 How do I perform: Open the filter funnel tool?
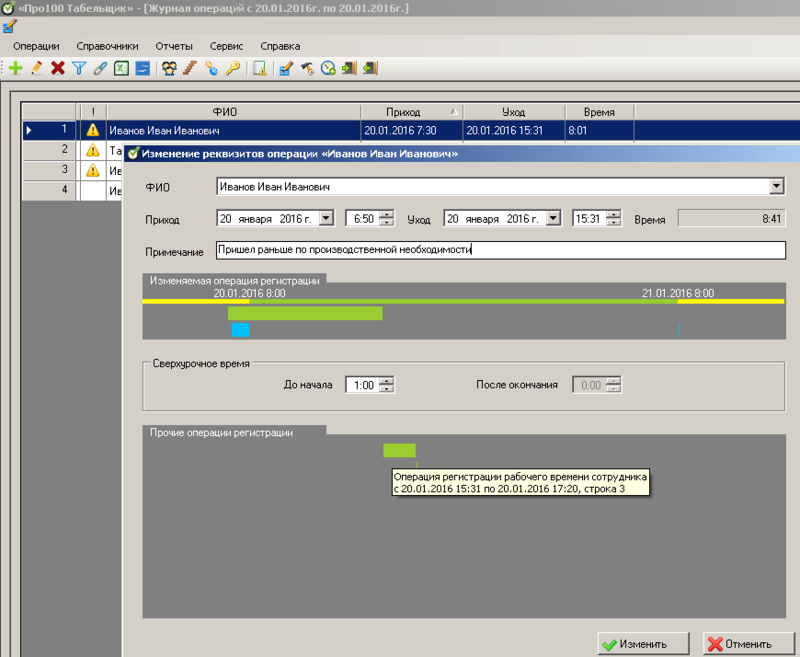tap(79, 68)
